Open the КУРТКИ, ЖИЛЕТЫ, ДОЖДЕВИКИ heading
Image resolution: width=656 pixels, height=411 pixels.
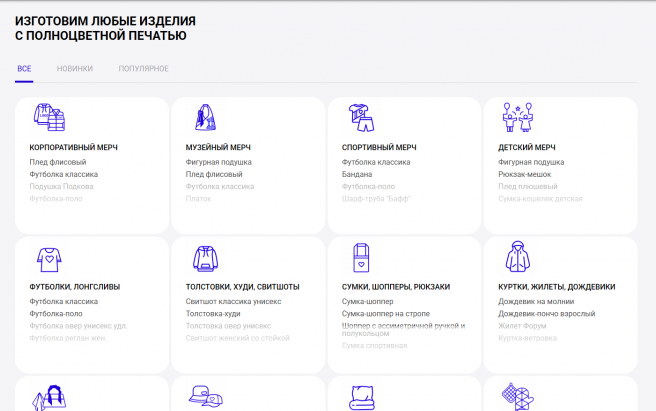556,287
